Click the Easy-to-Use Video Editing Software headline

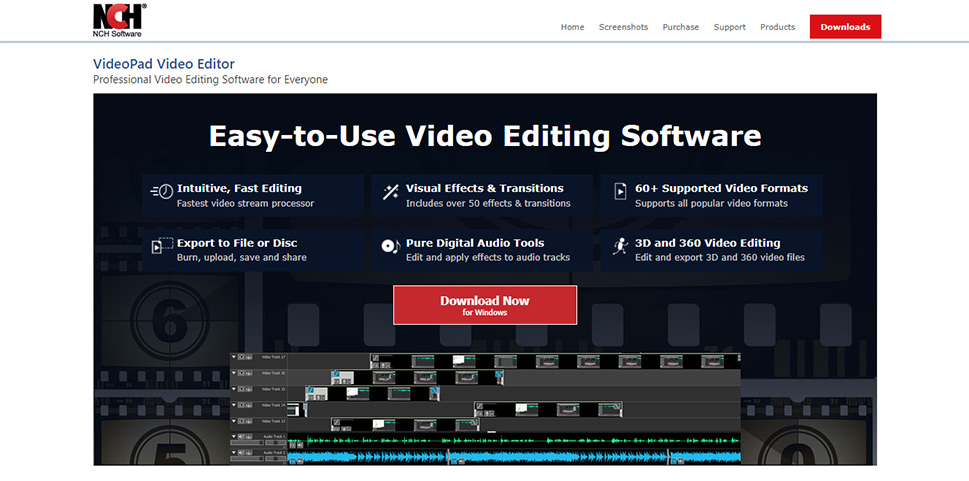tap(485, 135)
